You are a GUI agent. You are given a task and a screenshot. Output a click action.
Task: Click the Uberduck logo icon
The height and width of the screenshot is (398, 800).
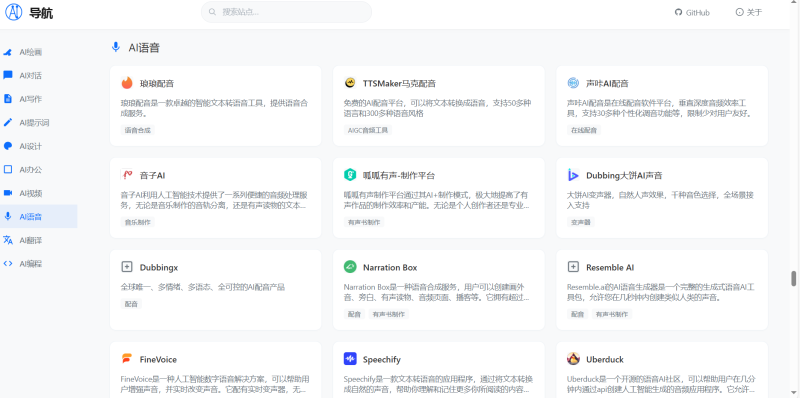573,359
